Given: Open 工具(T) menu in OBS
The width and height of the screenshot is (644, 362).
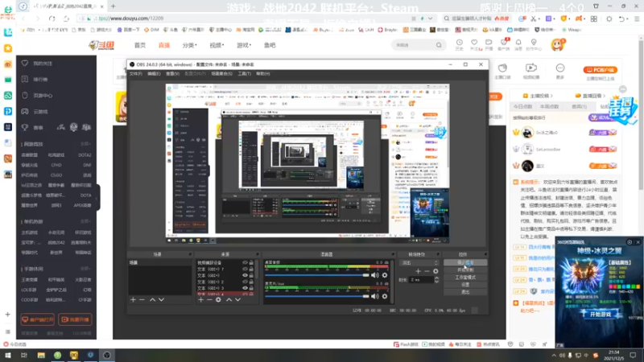Looking at the screenshot, I should click(244, 74).
